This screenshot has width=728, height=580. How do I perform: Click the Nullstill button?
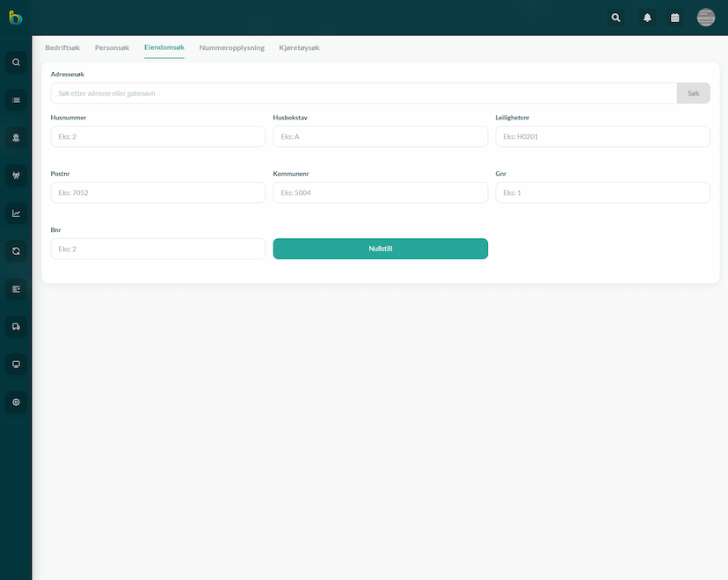click(x=380, y=249)
